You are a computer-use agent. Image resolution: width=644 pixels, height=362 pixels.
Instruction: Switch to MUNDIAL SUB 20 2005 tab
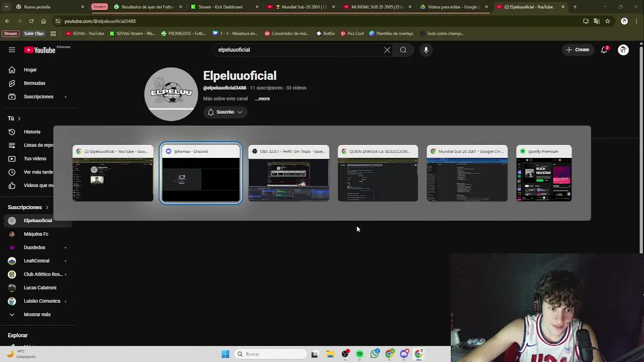pos(378,7)
